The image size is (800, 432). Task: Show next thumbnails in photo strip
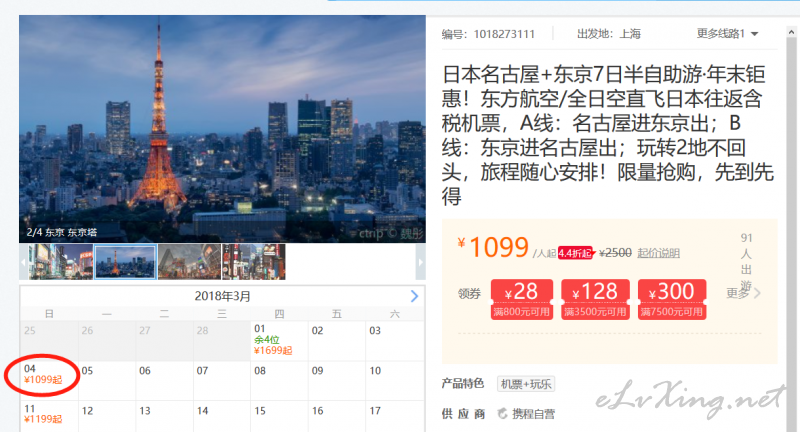click(x=420, y=262)
